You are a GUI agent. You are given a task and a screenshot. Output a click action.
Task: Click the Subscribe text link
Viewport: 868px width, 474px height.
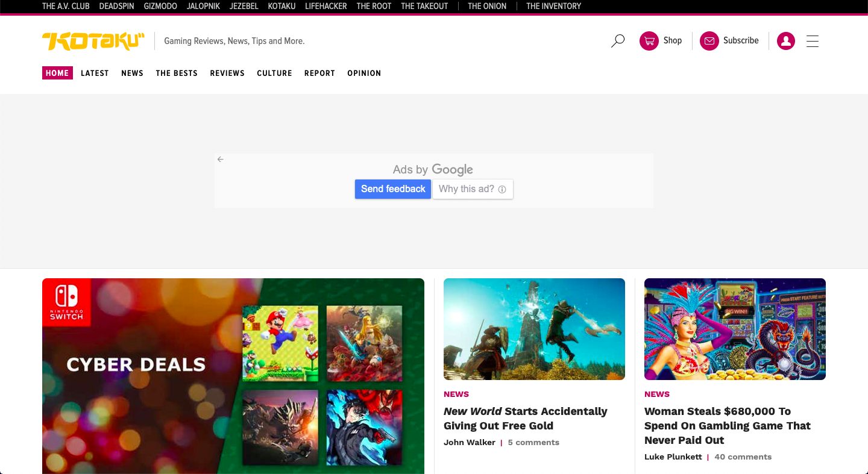pyautogui.click(x=741, y=40)
